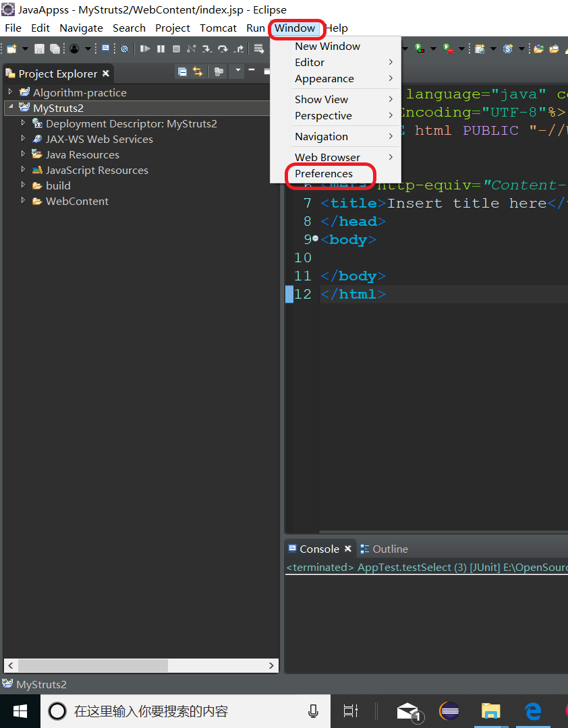Open dropdown beside the web project icon

[x=493, y=49]
